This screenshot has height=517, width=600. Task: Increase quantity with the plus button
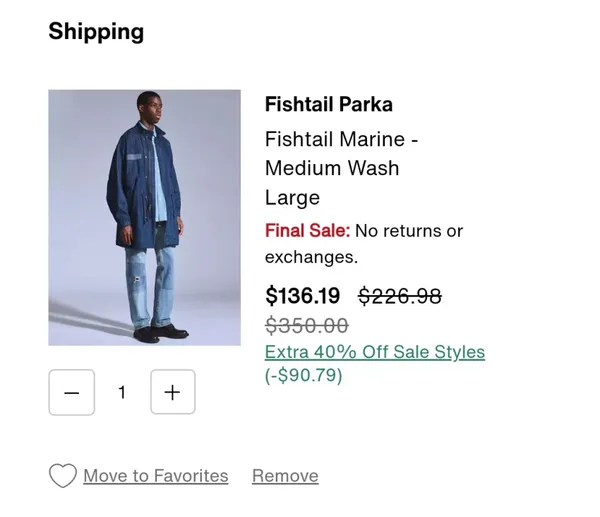pyautogui.click(x=172, y=392)
